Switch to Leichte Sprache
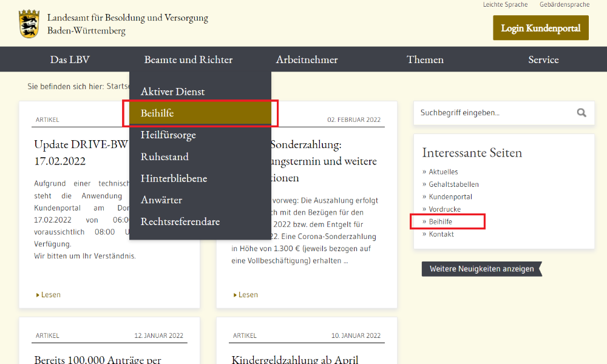The image size is (607, 364). [x=505, y=5]
